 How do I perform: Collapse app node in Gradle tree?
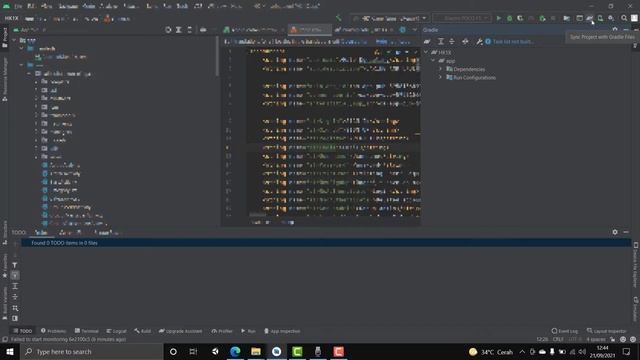[433, 61]
